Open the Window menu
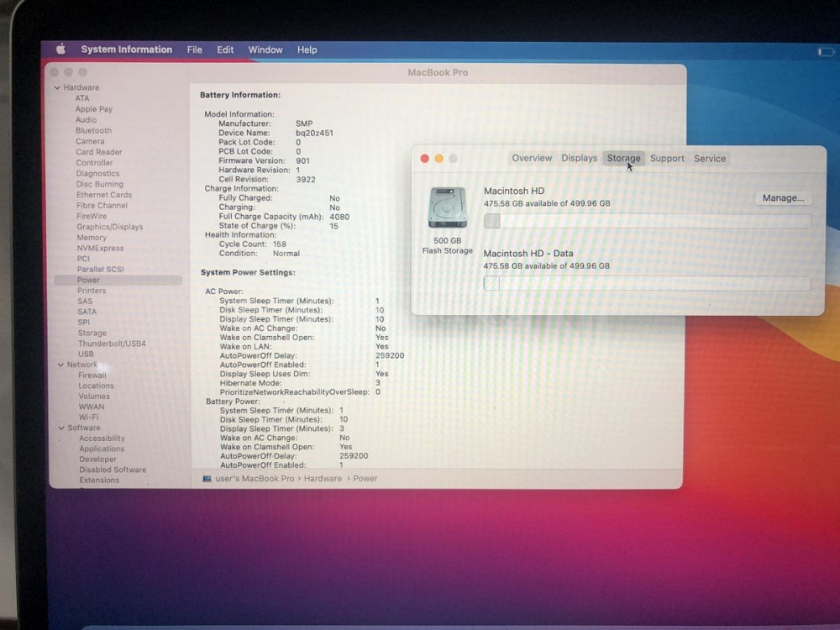The width and height of the screenshot is (840, 630). pyautogui.click(x=265, y=50)
